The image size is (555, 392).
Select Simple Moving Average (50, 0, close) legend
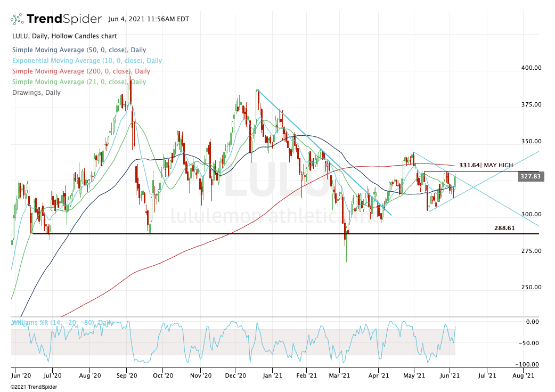pos(79,50)
